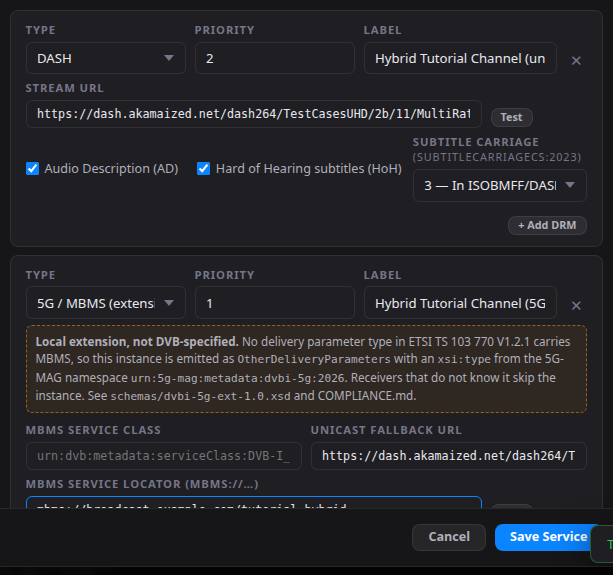Click the Stream URL input field
Screen dimensions: 613x575
[254, 114]
